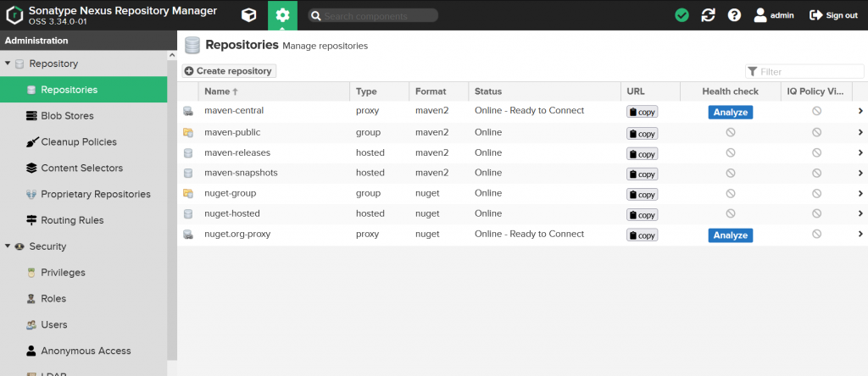
Task: Click the sidebar scrollbar up arrow
Action: (172, 56)
